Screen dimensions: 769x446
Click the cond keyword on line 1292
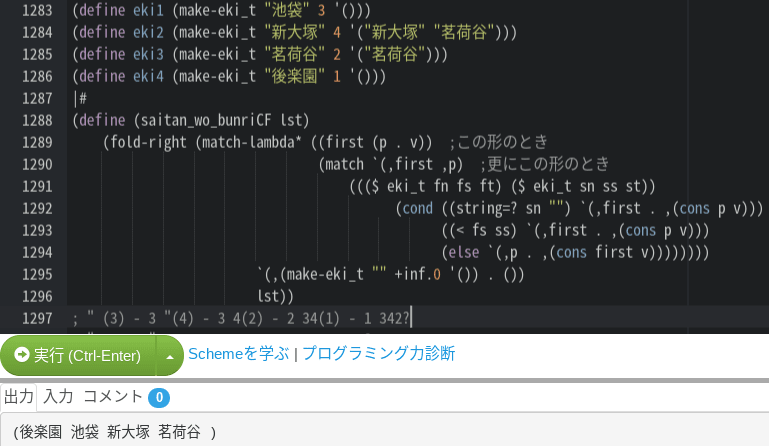[417, 208]
